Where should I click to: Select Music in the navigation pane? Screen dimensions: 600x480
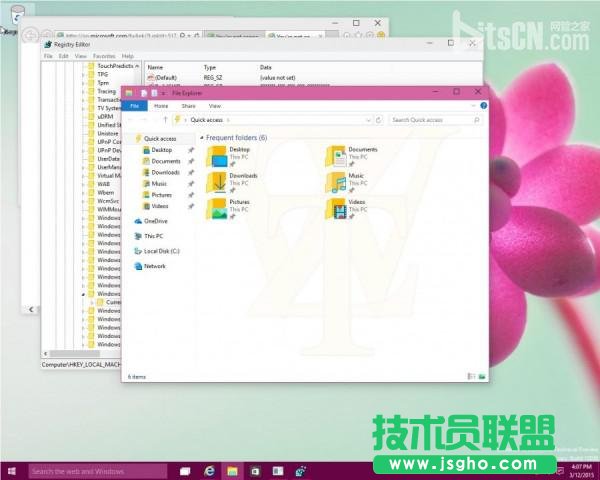click(x=159, y=184)
